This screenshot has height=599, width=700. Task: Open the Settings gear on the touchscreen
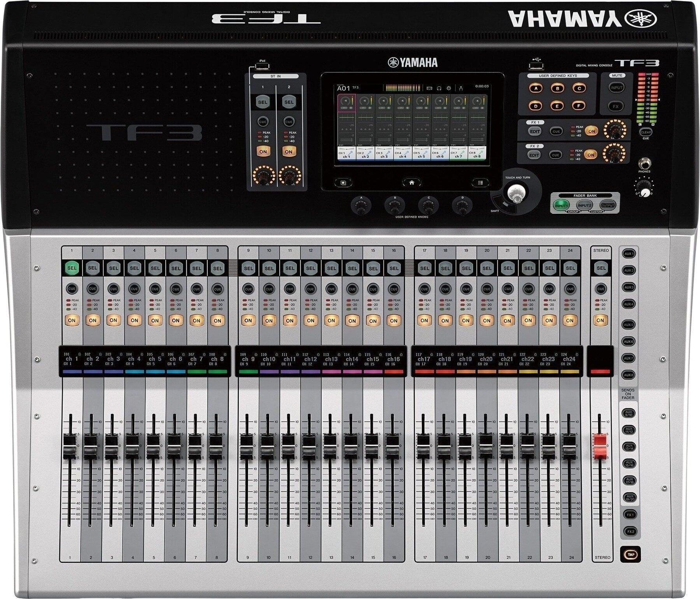click(x=449, y=89)
